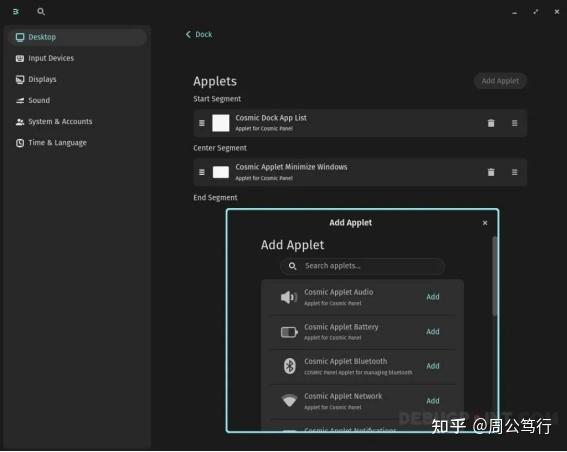567x452 pixels.
Task: Open the menu icon at the right of the Cosmic Dock App List row
Action: (515, 123)
